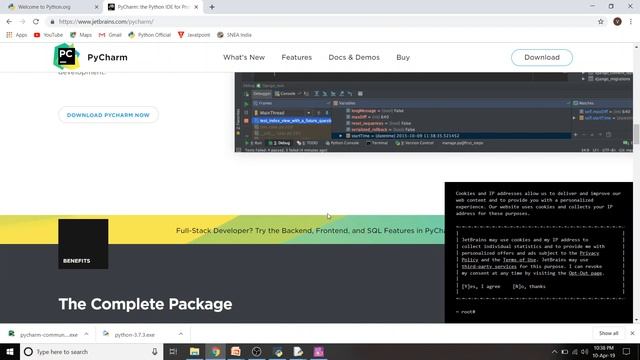Screen dimensions: 640x360
Task: Click Show all downloads
Action: click(608, 333)
